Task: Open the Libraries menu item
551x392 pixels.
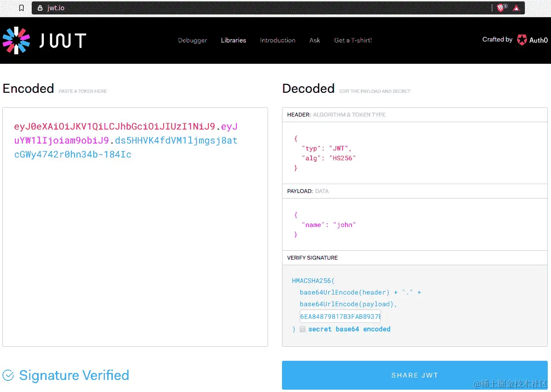Action: 233,40
